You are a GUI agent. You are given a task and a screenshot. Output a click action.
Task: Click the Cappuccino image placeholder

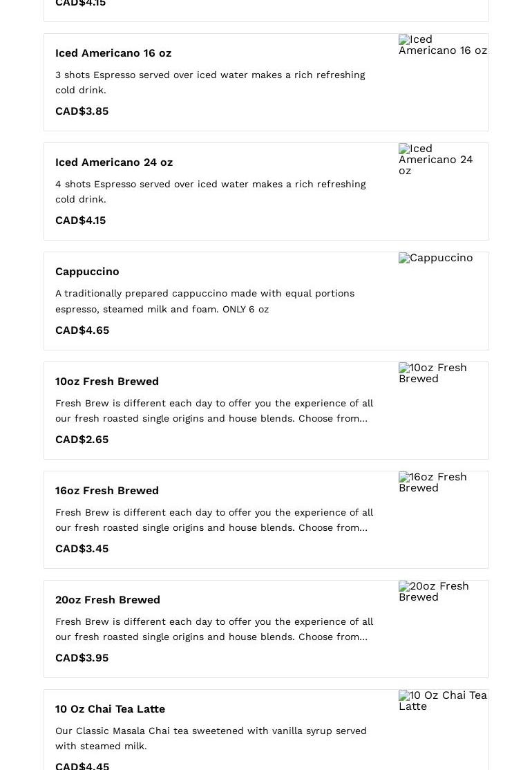tap(436, 258)
